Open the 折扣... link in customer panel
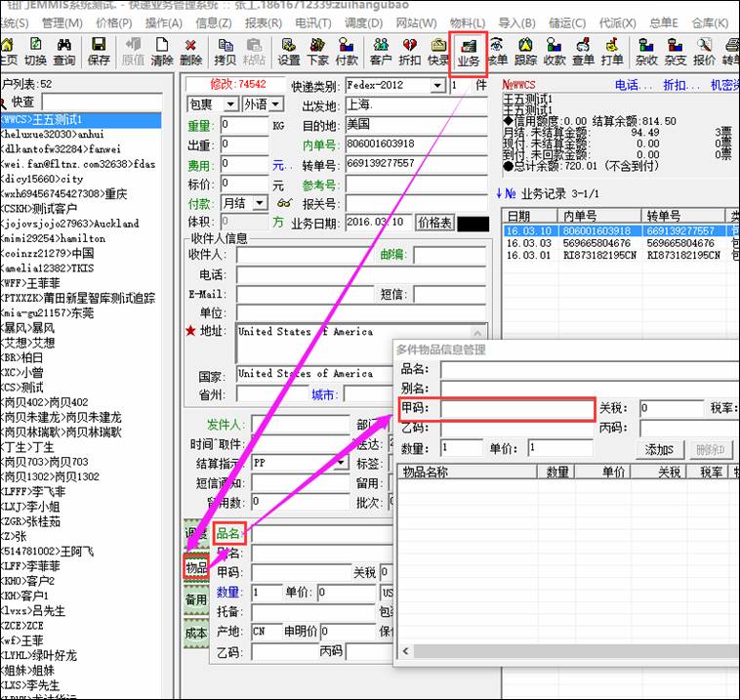740x700 pixels. point(681,85)
